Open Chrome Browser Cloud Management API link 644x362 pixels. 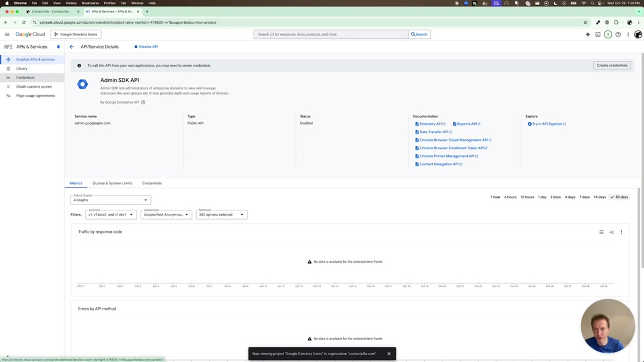coord(453,140)
